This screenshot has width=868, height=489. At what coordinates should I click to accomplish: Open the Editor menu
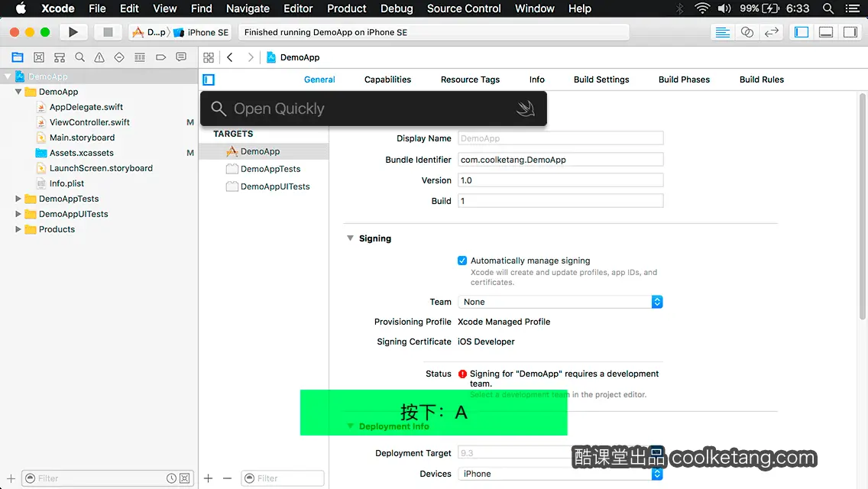pos(298,8)
